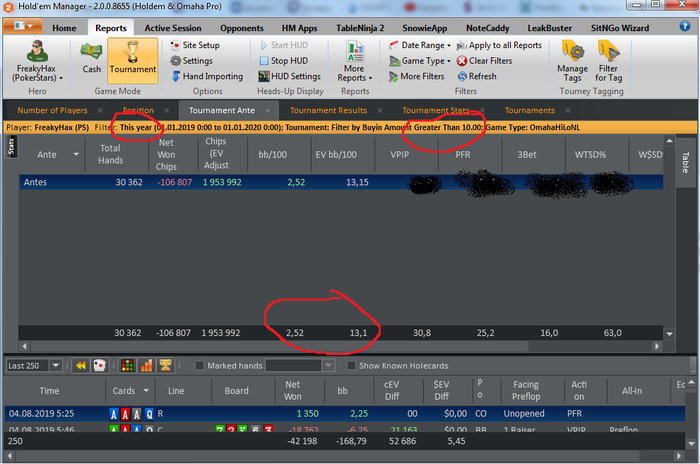Open Hand Importing

point(207,76)
